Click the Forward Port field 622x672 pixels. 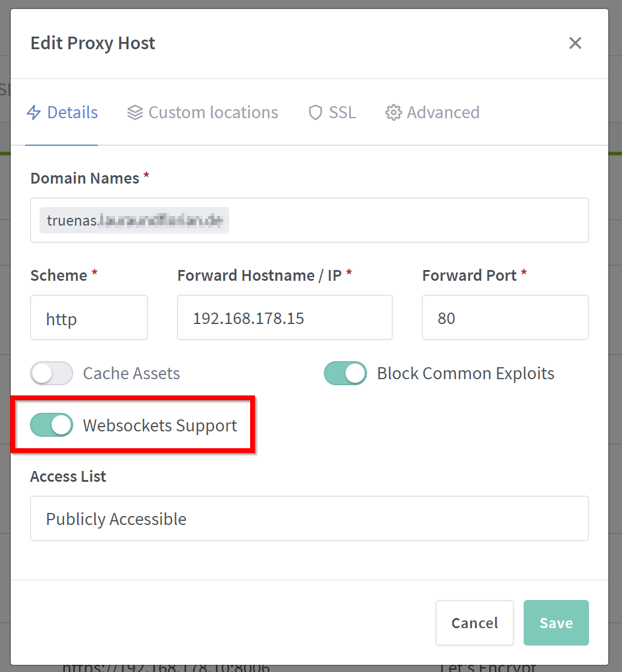coord(506,317)
